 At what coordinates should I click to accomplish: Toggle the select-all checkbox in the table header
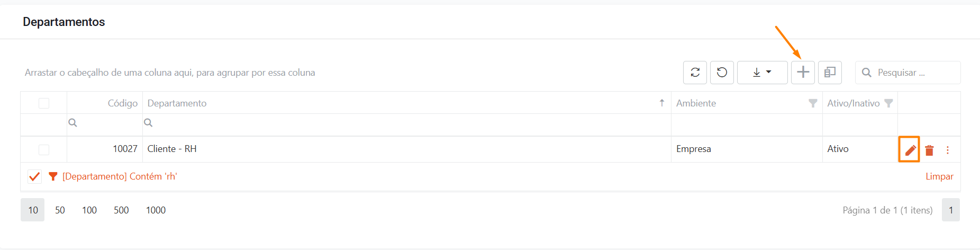tap(44, 103)
